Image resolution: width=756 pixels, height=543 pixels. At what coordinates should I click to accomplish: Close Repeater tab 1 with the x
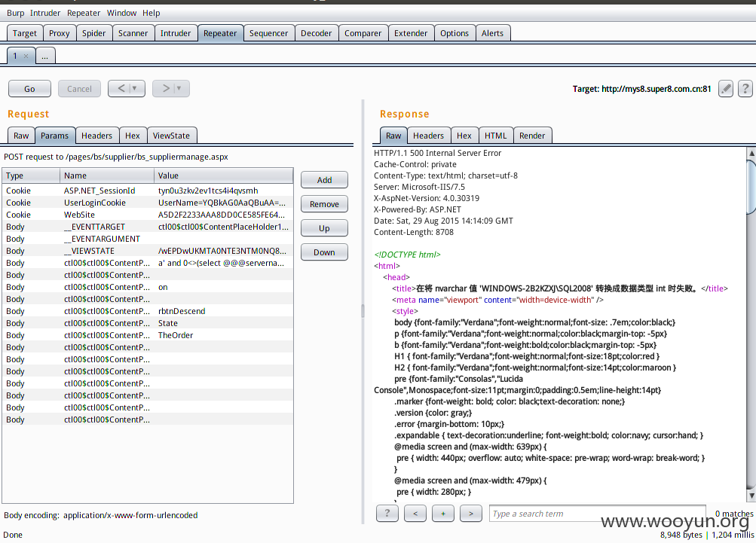26,56
